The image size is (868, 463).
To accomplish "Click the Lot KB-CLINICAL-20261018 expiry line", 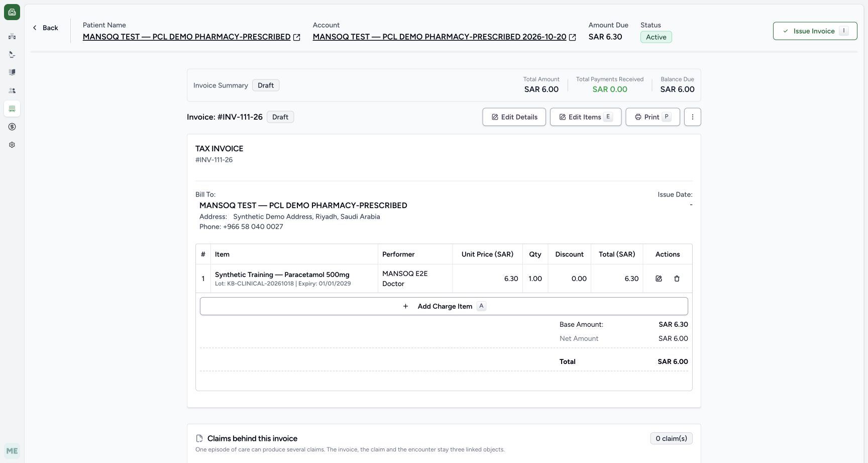I will tap(283, 284).
